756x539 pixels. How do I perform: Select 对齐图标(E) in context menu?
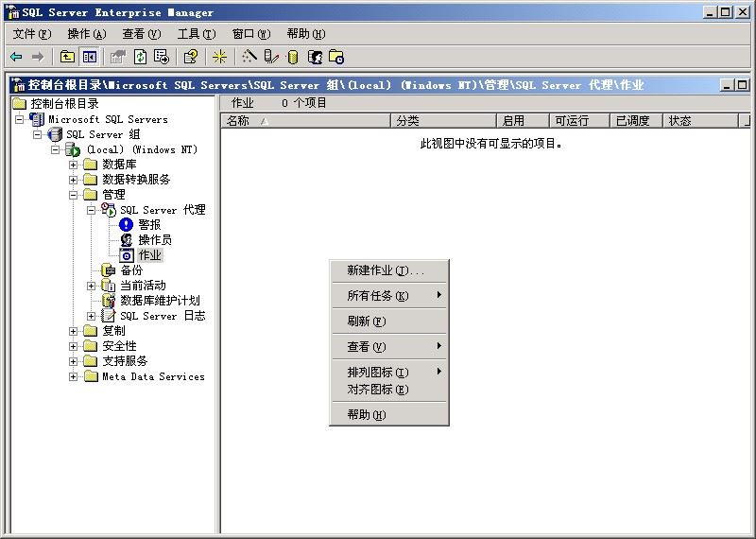389,390
